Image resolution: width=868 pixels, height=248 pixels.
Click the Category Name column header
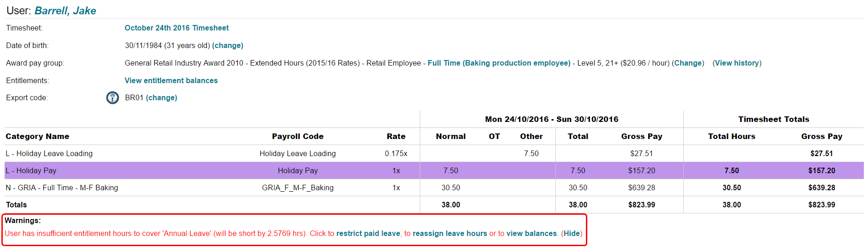(37, 137)
